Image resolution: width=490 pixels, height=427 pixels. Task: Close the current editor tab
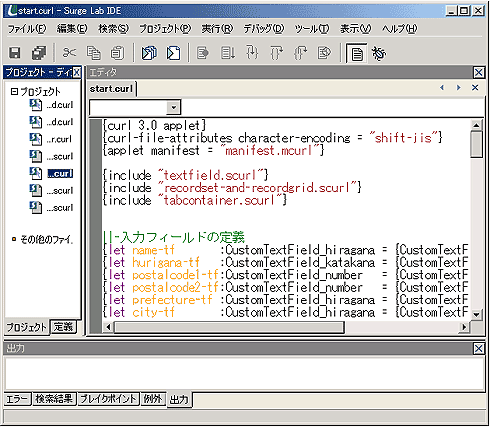click(475, 88)
